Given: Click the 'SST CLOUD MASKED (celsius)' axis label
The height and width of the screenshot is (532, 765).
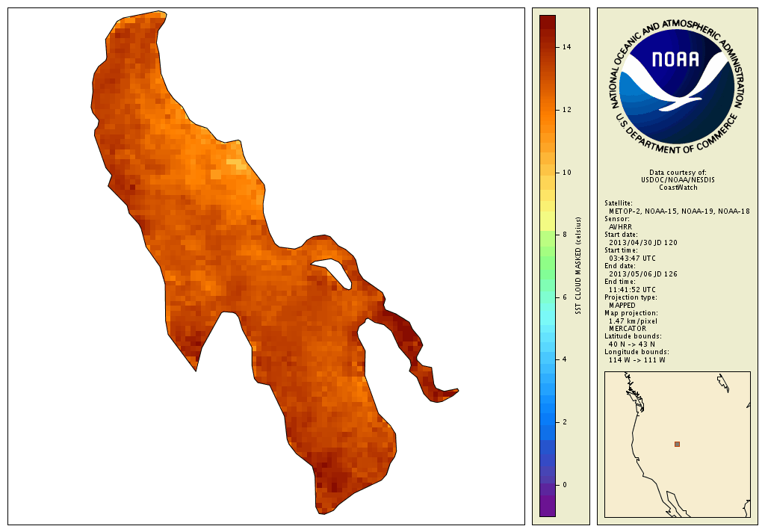Looking at the screenshot, I should pos(578,265).
